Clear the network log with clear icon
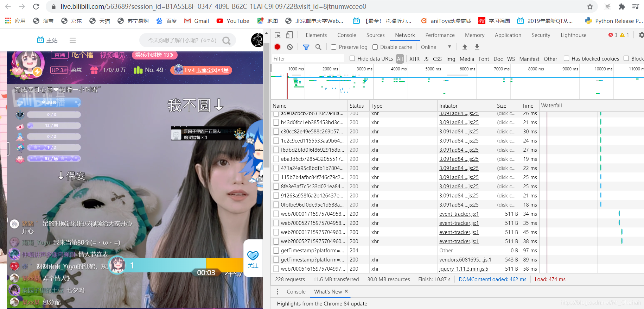This screenshot has height=309, width=644. (289, 47)
